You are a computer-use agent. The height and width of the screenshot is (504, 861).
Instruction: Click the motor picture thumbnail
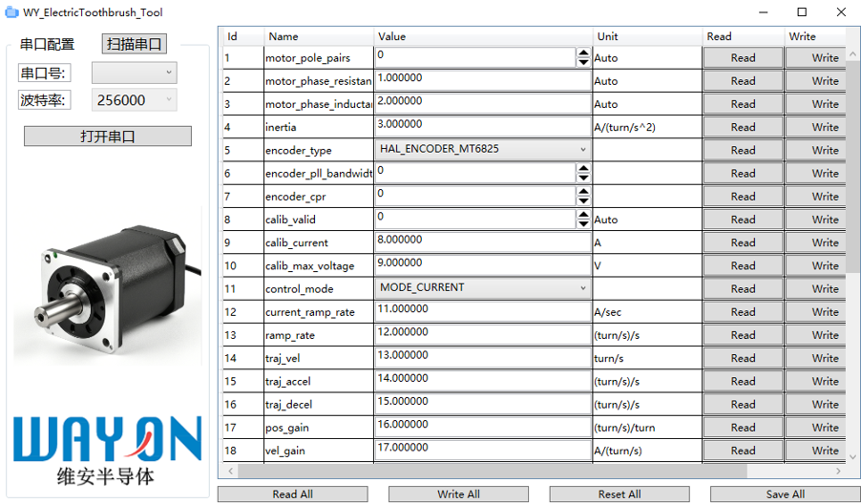107,286
